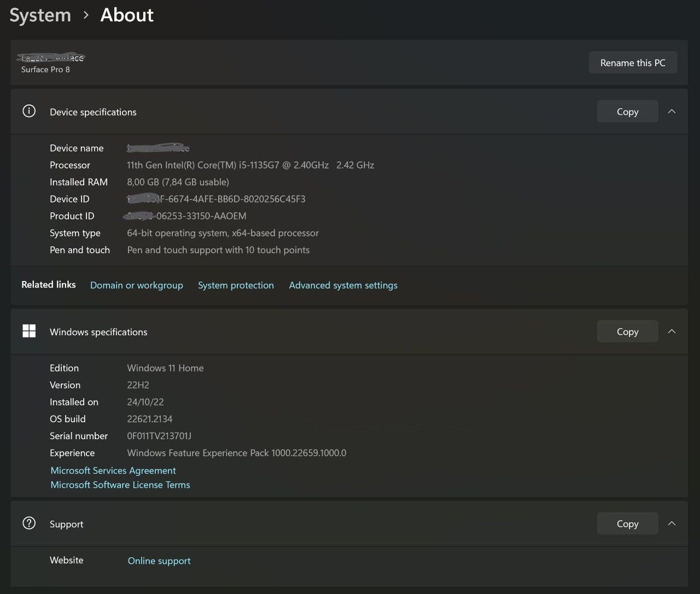Open Microsoft Services Agreement link
This screenshot has height=594, width=700.
(113, 470)
